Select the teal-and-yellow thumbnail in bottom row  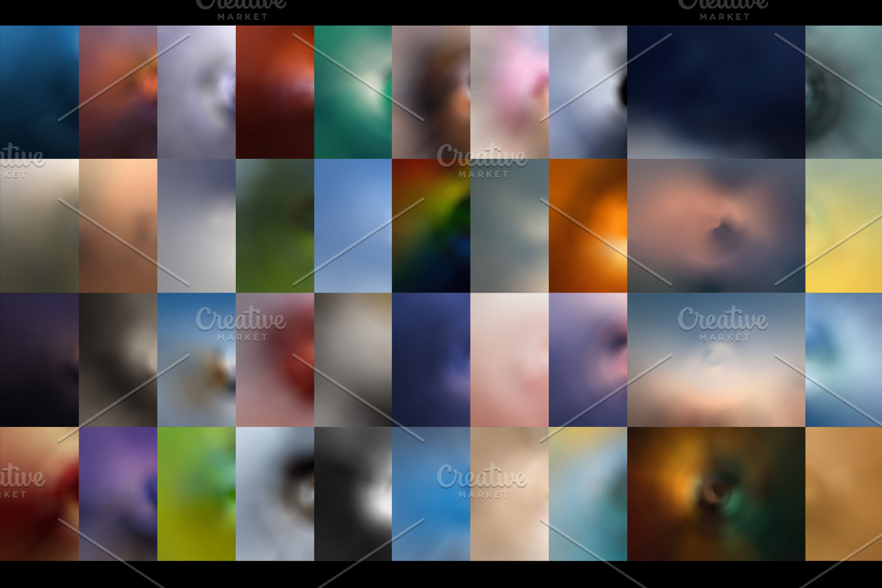pyautogui.click(x=588, y=494)
